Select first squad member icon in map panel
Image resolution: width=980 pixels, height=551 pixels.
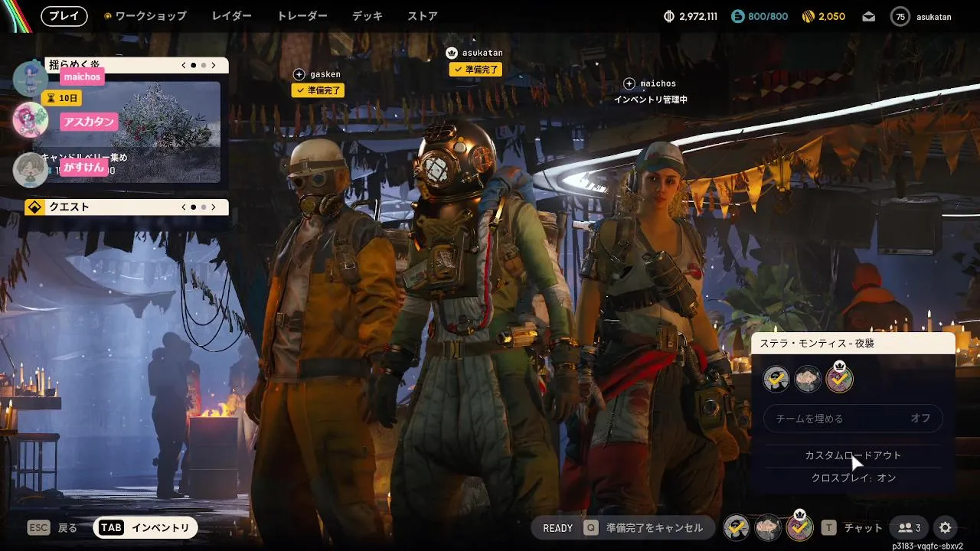point(776,379)
